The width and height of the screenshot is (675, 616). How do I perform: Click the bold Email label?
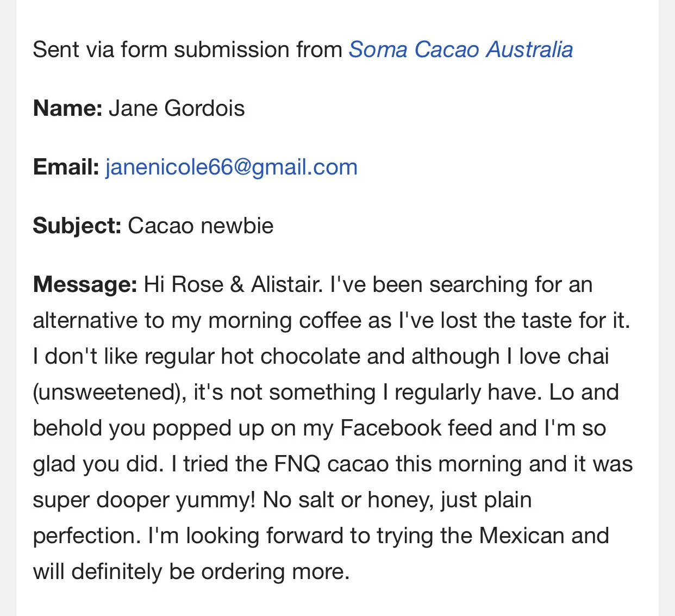tap(66, 167)
